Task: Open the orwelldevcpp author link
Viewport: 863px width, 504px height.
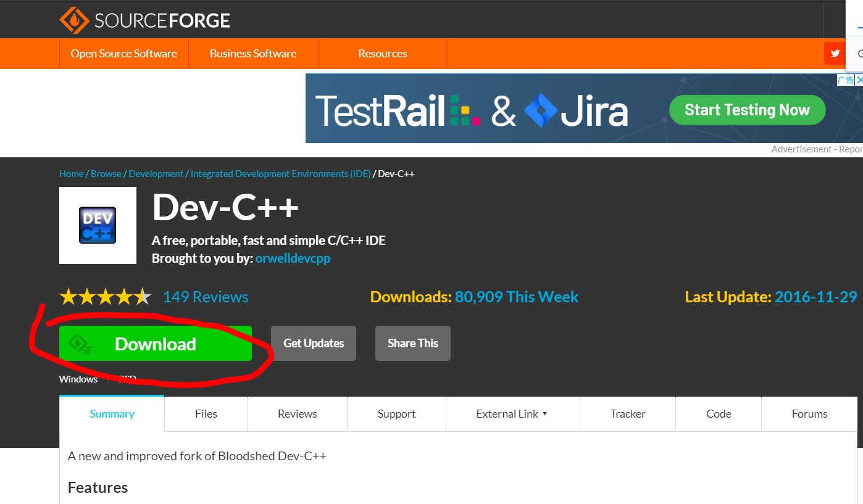Action: (293, 258)
